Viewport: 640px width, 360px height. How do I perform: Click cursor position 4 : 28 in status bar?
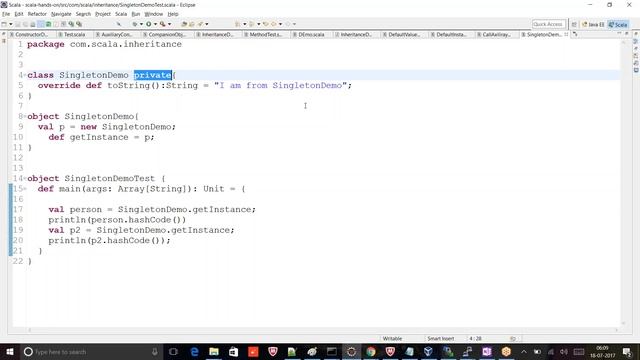tap(476, 338)
